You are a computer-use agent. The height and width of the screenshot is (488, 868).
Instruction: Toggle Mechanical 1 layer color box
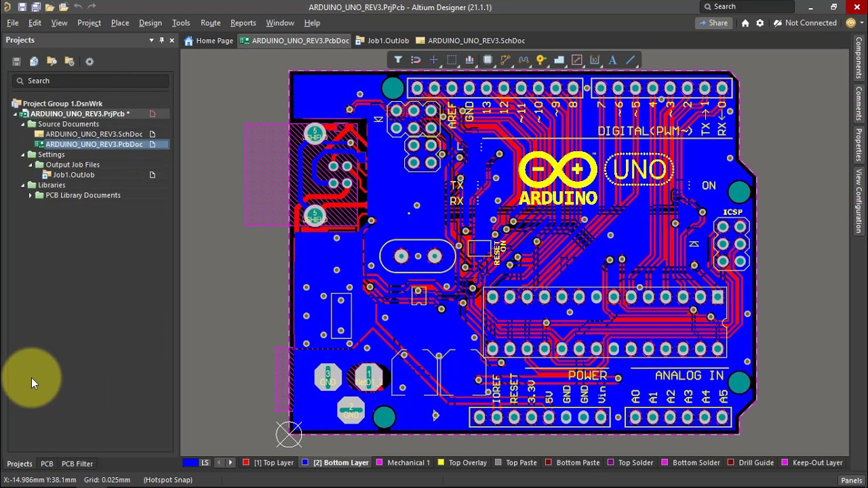[380, 463]
